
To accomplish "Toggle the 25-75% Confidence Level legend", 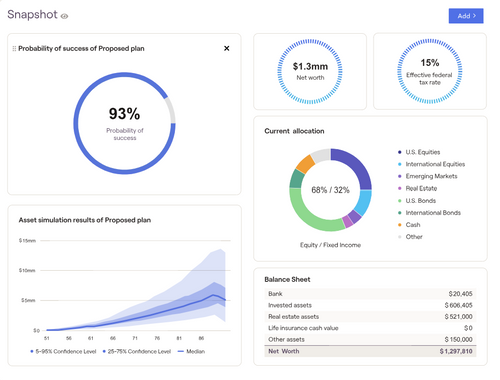I will [137, 351].
